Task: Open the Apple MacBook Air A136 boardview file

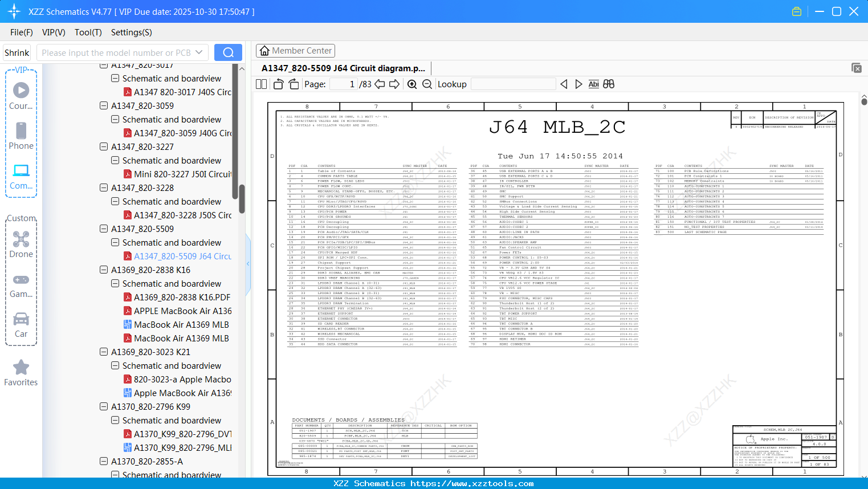Action: pyautogui.click(x=178, y=393)
